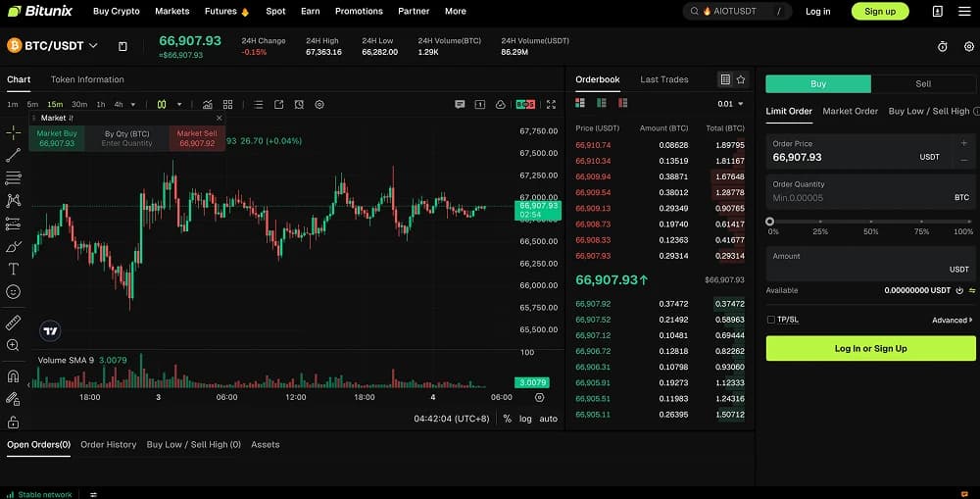Screen dimensions: 980x499
Task: Open the Futures navigation menu
Action: tap(227, 11)
